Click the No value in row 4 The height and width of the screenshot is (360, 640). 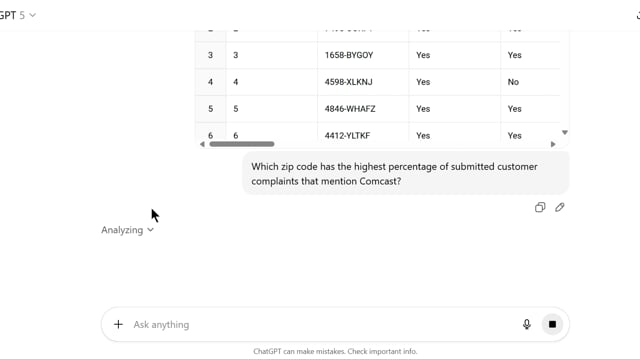pos(513,82)
